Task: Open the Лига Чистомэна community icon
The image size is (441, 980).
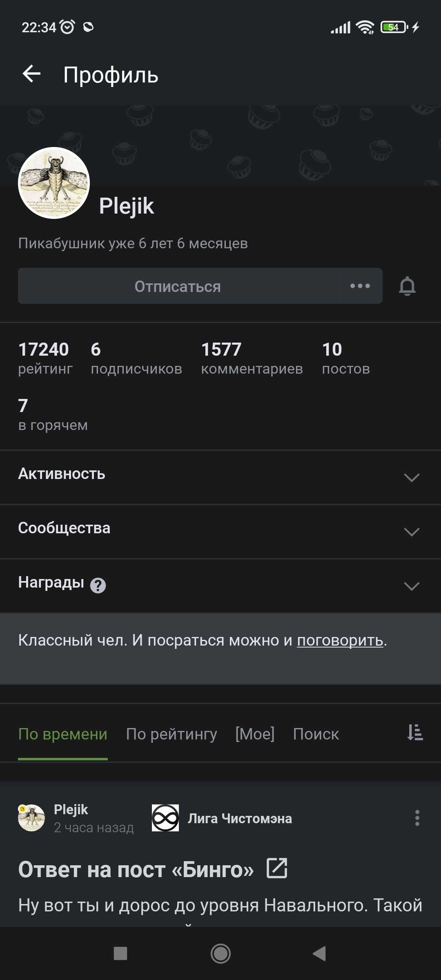Action: click(165, 818)
